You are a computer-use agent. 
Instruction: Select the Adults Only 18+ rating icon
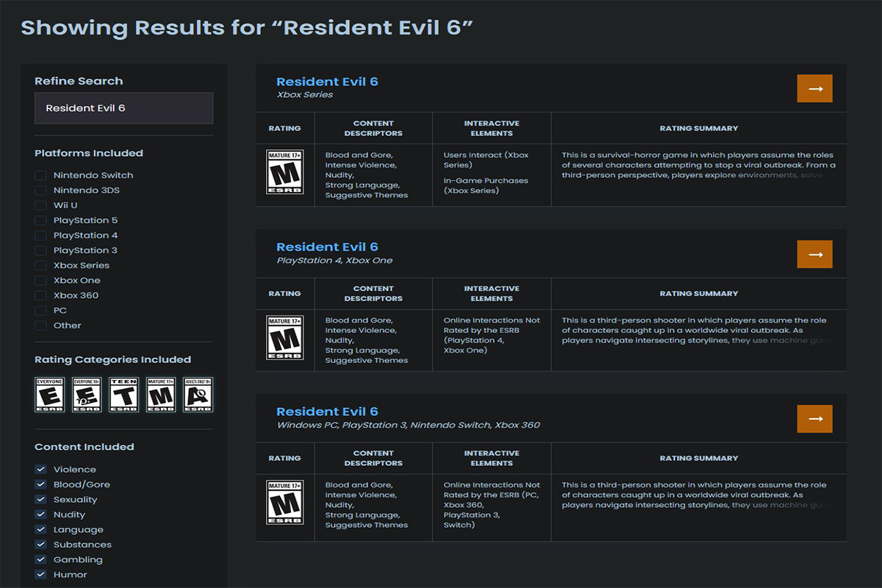coord(198,395)
